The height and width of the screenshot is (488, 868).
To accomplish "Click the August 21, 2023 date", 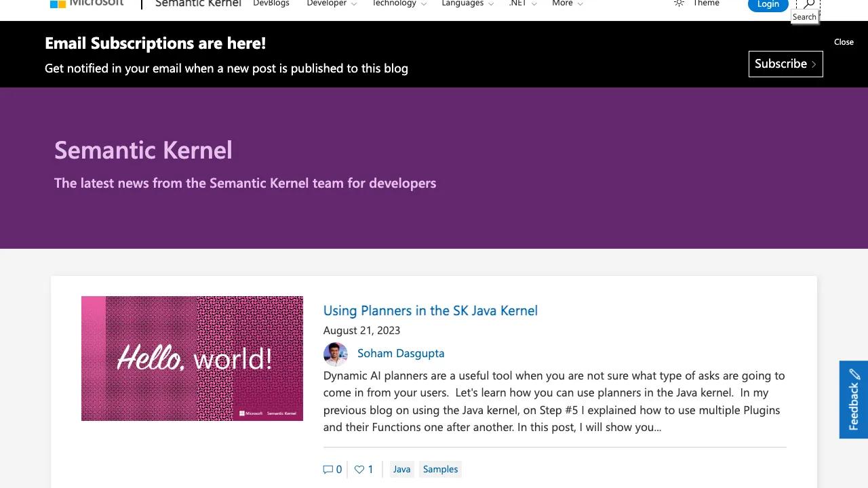I will (x=362, y=330).
